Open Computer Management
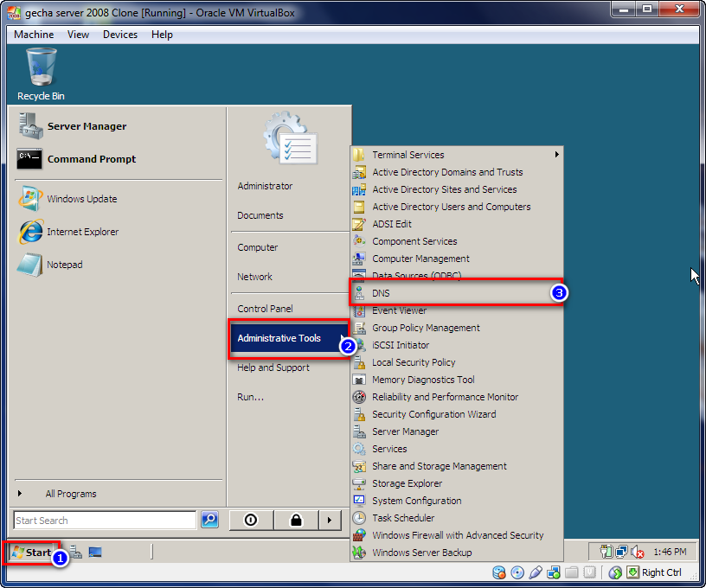 click(457, 259)
